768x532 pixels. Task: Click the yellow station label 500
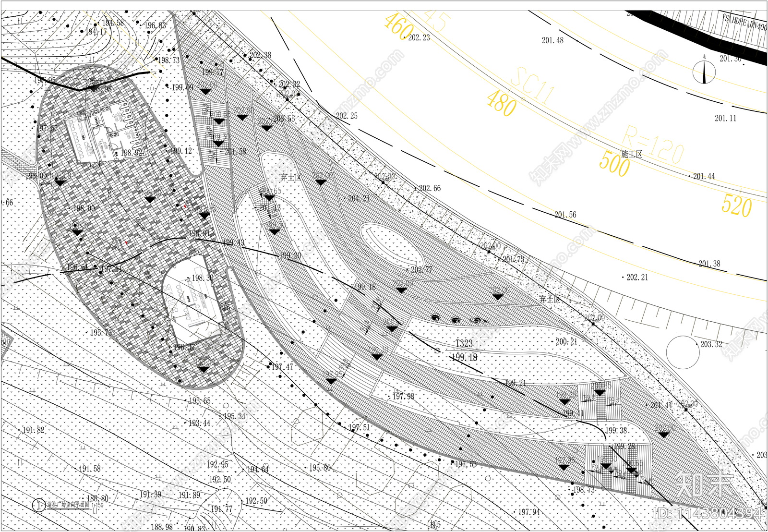pyautogui.click(x=615, y=163)
